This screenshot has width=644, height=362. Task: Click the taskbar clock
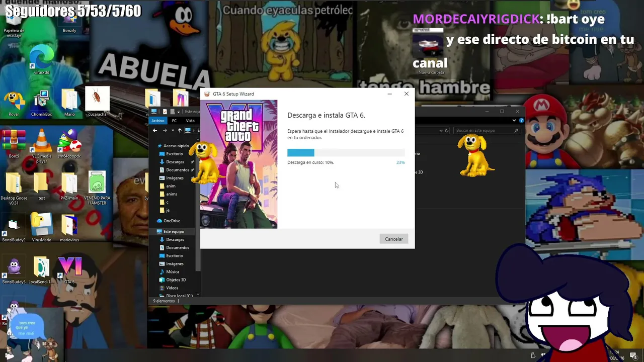click(617, 355)
